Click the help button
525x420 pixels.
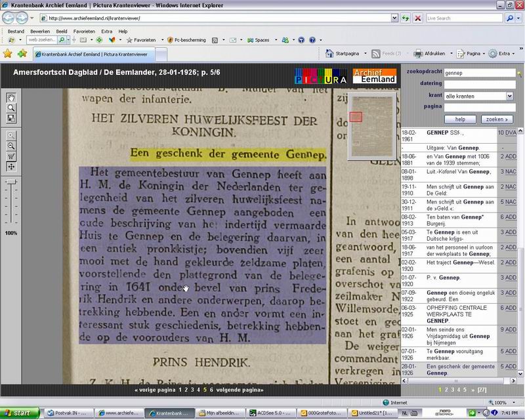tap(460, 119)
